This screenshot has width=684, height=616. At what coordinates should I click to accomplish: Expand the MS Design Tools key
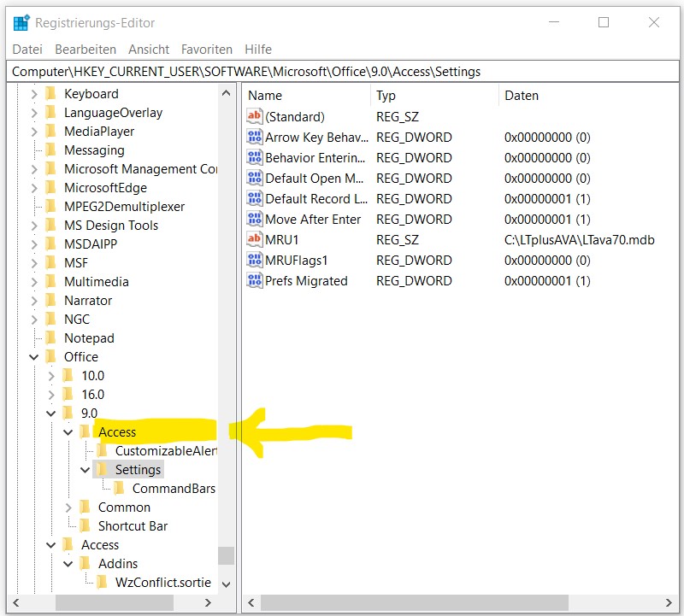(34, 225)
